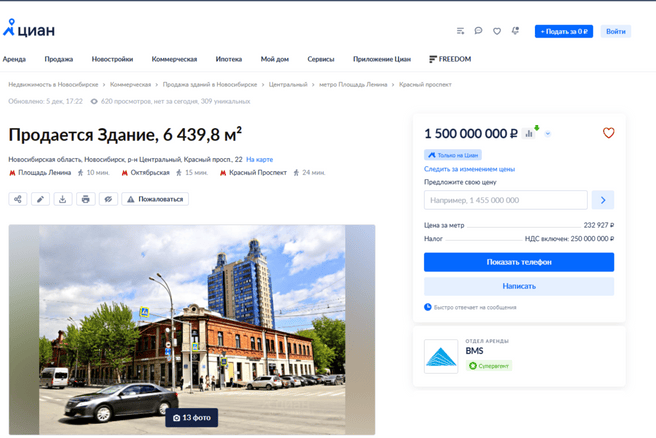The image size is (656, 438).
Task: Open breadcrumb Коммерческая
Action: [130, 85]
